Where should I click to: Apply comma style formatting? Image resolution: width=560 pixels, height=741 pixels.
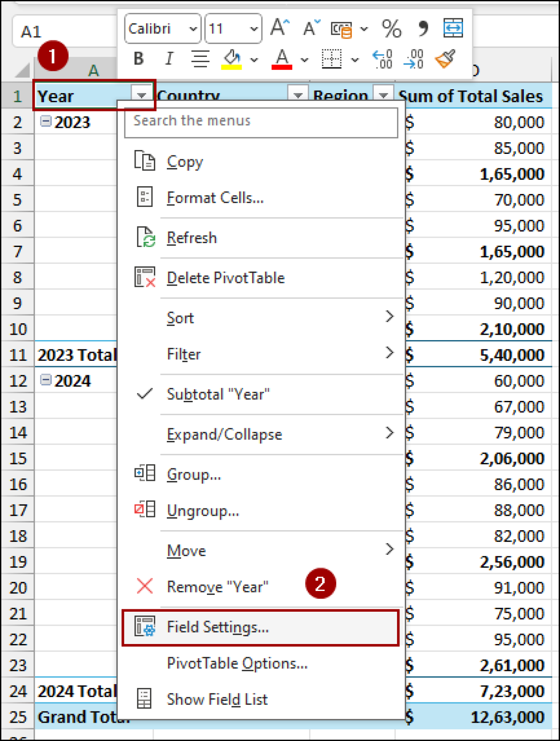(423, 28)
